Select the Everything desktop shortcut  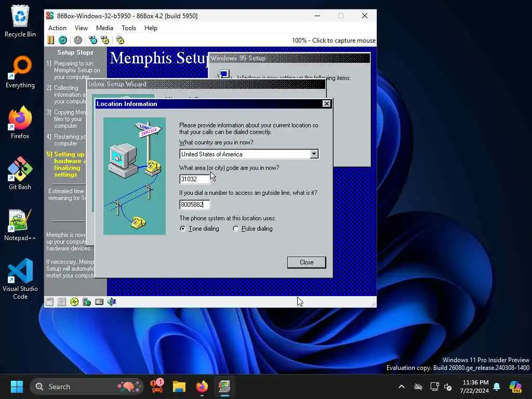point(20,72)
